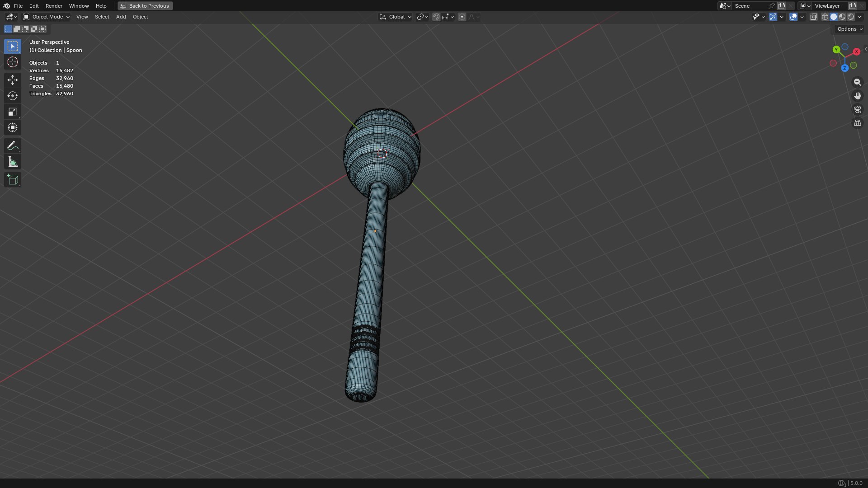Screen dimensions: 868x488
Task: Open the Render menu
Action: 54,6
